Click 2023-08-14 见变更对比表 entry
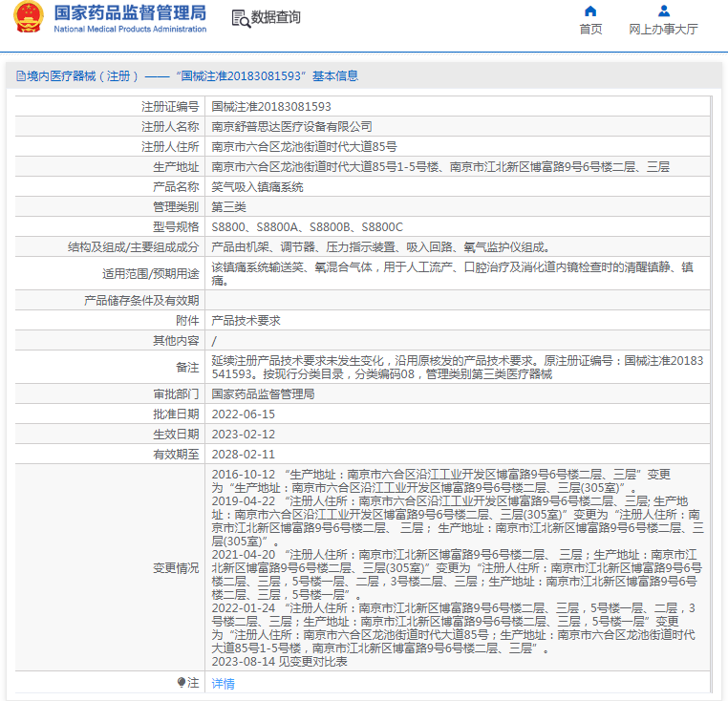This screenshot has width=728, height=701. [280, 662]
